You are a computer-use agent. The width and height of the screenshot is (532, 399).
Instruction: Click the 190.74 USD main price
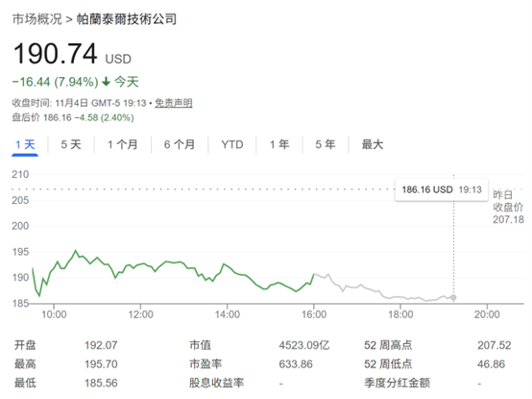tap(72, 54)
